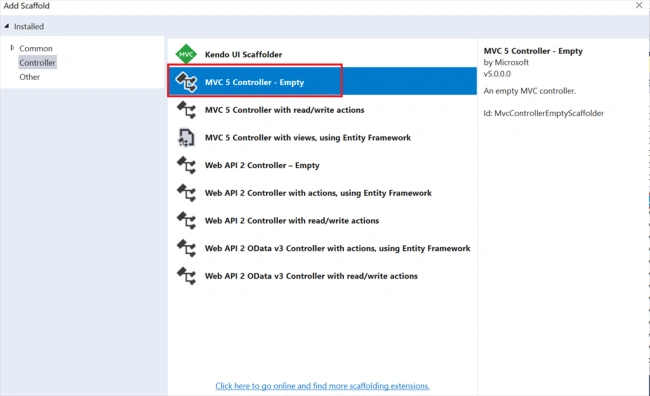The width and height of the screenshot is (650, 396).
Task: Click icon for Web API 2 OData v3 Entity Framework
Action: (186, 248)
